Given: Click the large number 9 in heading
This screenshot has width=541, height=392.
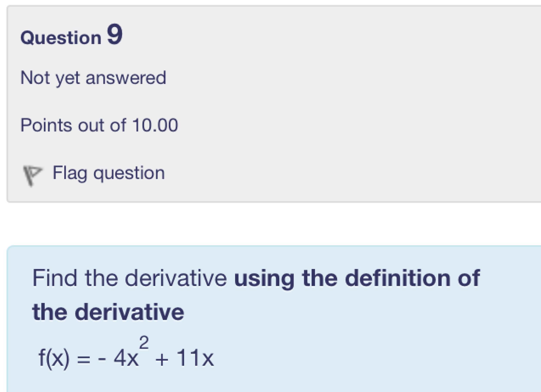Looking at the screenshot, I should [x=114, y=35].
